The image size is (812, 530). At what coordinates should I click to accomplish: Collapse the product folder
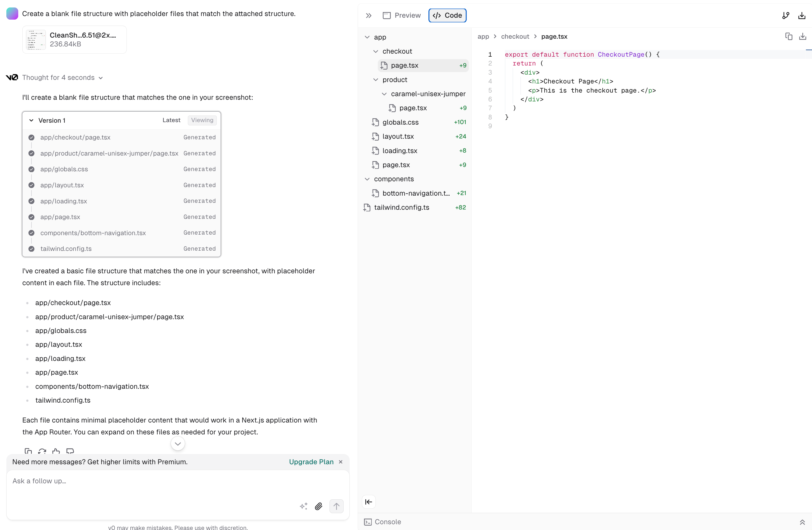coord(376,80)
